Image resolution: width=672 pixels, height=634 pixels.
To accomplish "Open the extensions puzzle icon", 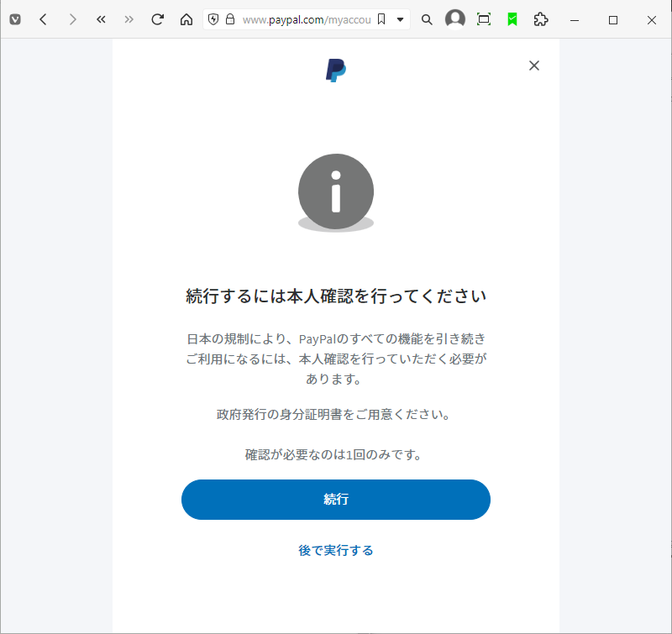I will [541, 19].
